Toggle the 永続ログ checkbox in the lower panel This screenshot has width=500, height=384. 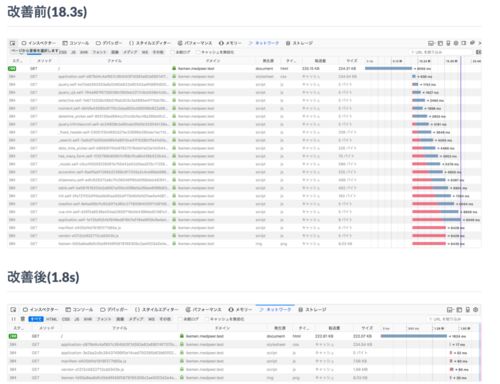(180, 319)
